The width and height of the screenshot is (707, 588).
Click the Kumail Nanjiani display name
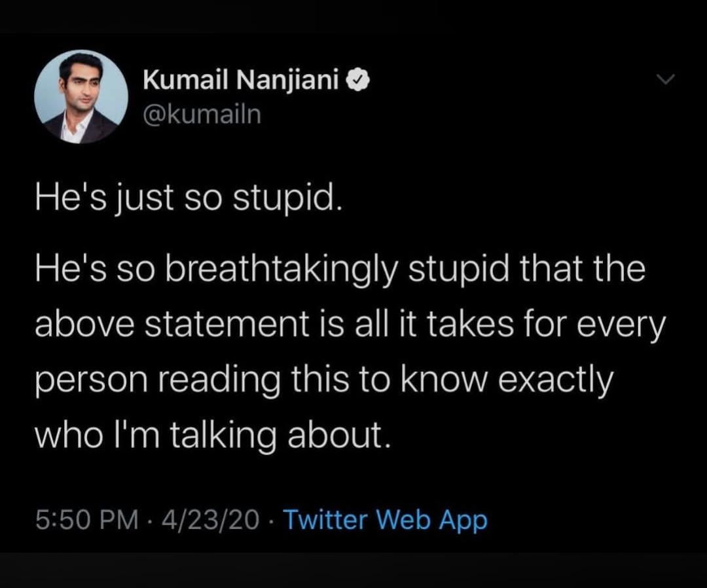click(x=241, y=81)
